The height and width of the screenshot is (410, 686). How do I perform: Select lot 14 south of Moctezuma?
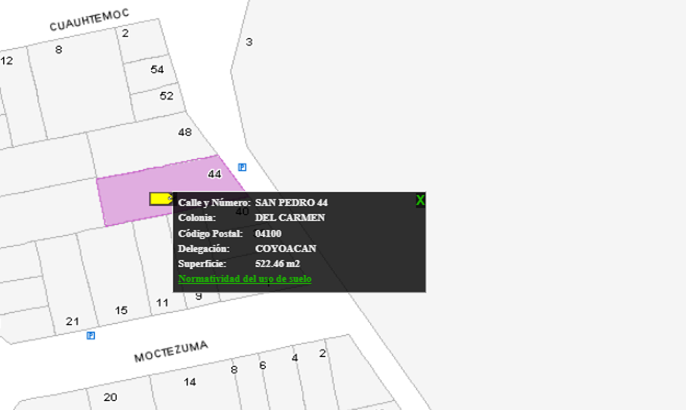[x=189, y=382]
